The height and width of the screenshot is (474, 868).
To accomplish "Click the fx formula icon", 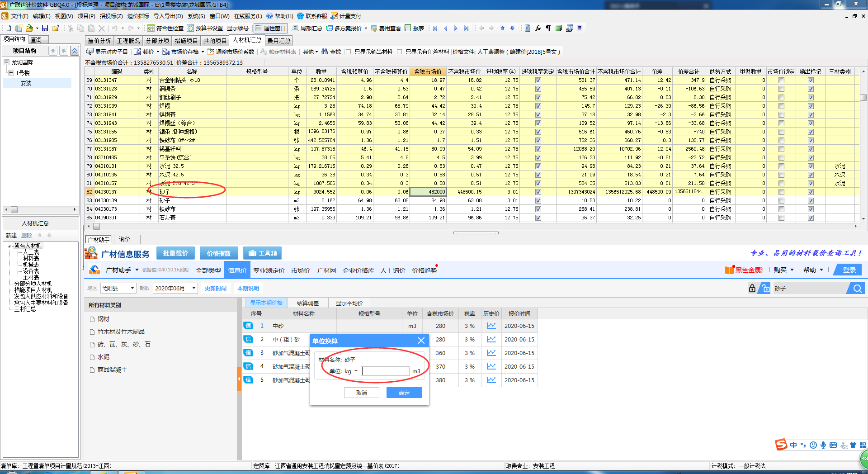I will point(538,28).
